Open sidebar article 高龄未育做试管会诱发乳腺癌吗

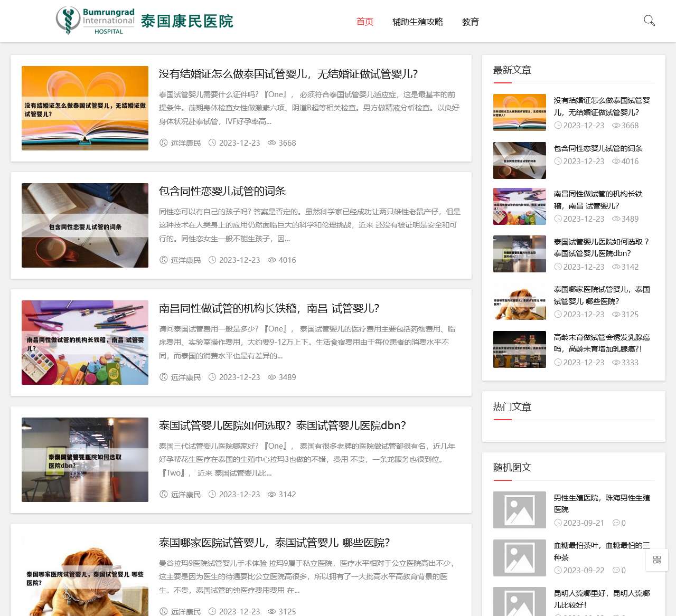(602, 343)
